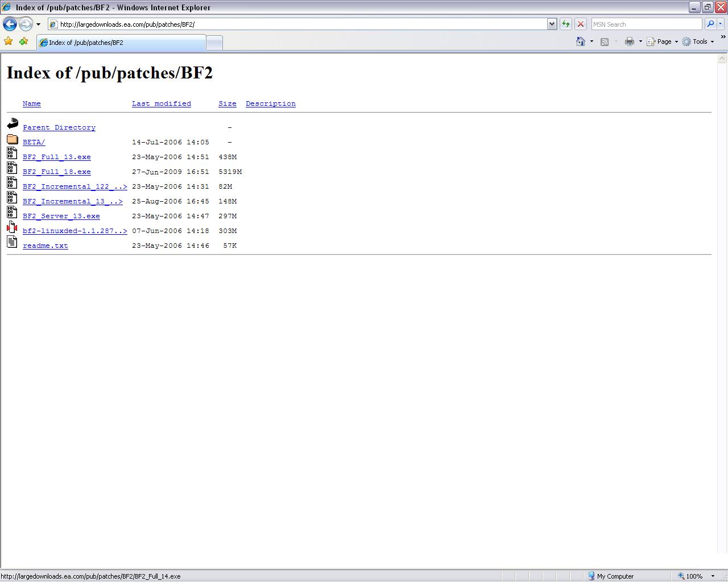Click the binary file icon beside BF2_Full_13.exe

tap(12, 153)
